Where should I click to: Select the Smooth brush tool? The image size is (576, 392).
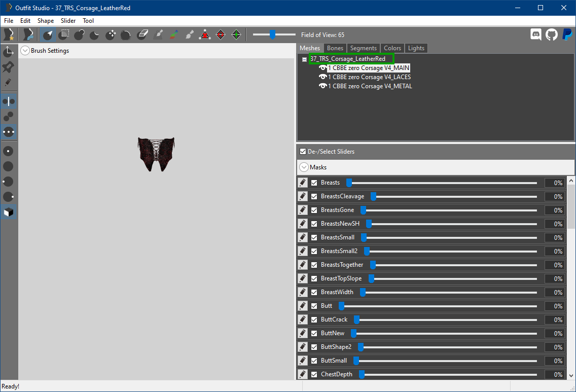126,34
